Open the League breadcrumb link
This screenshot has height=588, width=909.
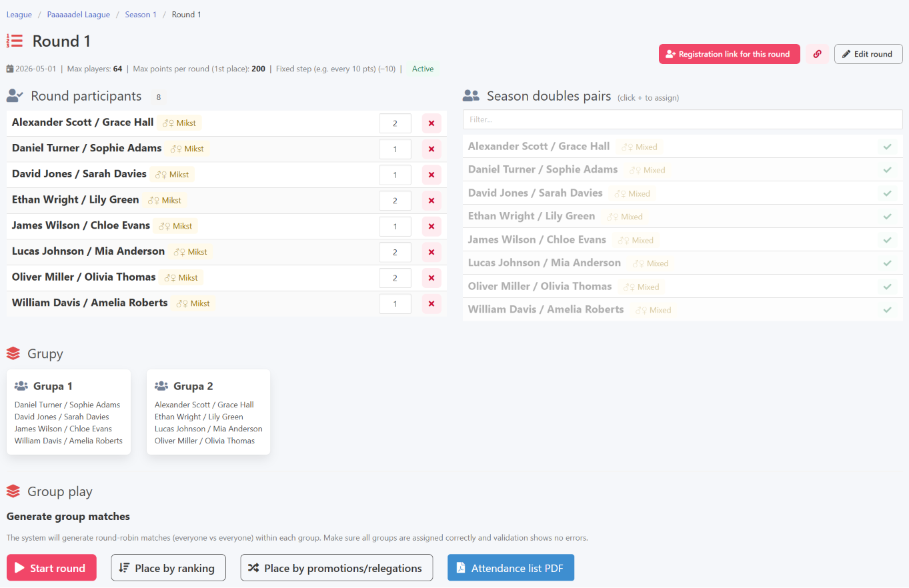[19, 15]
